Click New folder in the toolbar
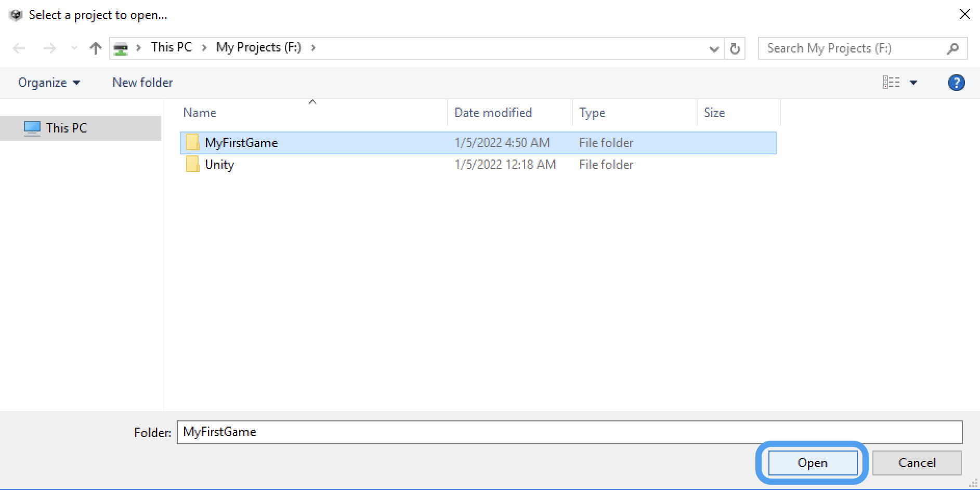Screen dimensions: 980x490 [142, 83]
